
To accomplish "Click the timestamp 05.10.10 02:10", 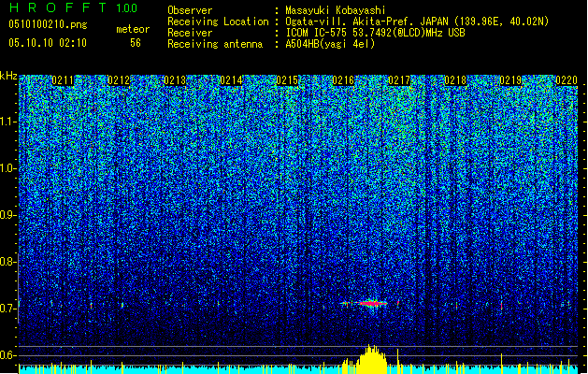I will pyautogui.click(x=48, y=43).
